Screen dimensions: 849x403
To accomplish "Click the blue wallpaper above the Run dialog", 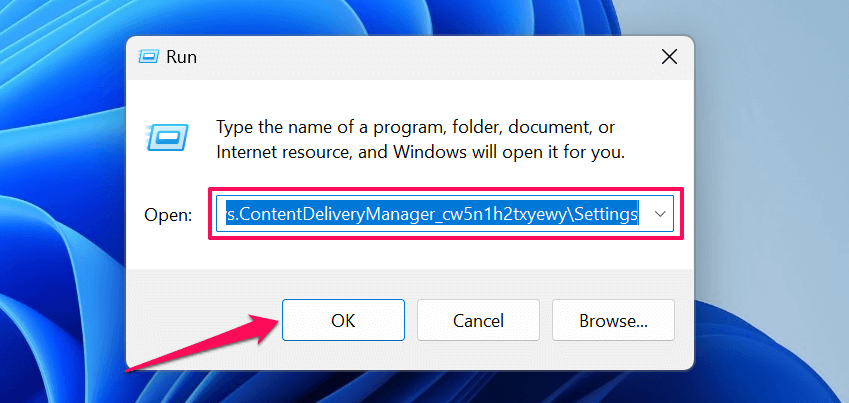I will [x=400, y=15].
